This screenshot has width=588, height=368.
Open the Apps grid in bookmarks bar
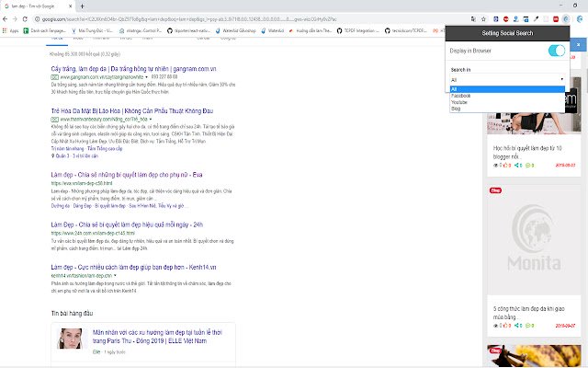click(x=10, y=30)
